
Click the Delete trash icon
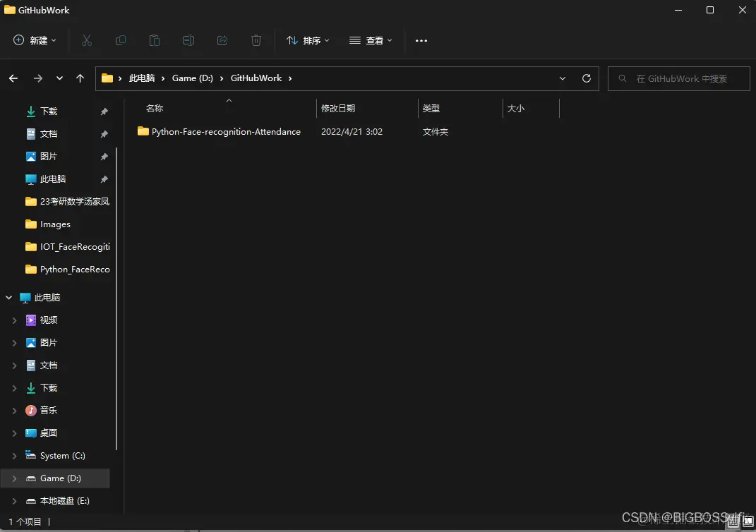(256, 40)
